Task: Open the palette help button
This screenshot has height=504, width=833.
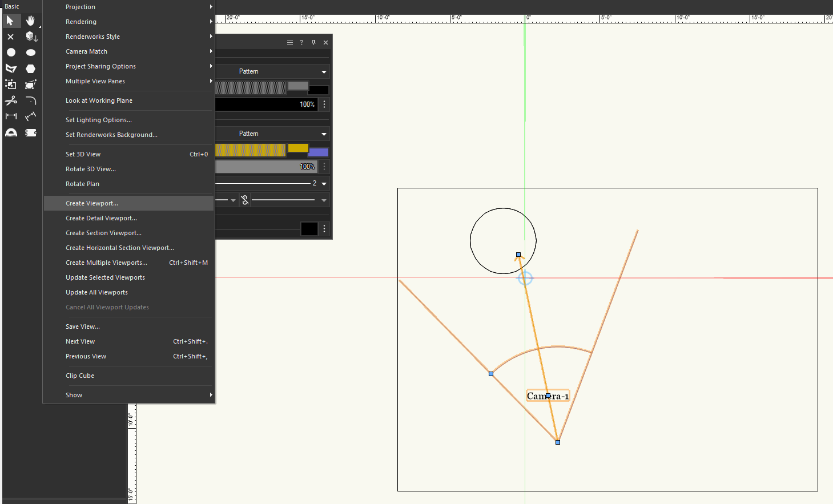Action: [301, 42]
